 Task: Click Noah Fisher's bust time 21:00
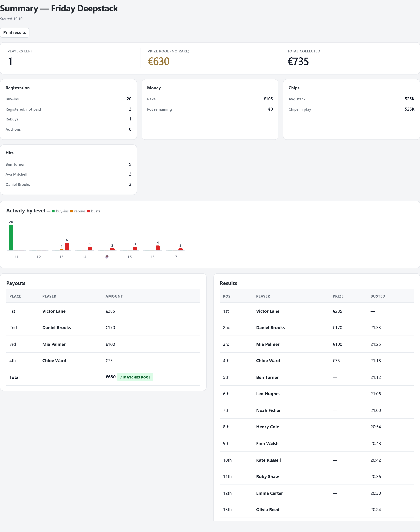tap(376, 410)
